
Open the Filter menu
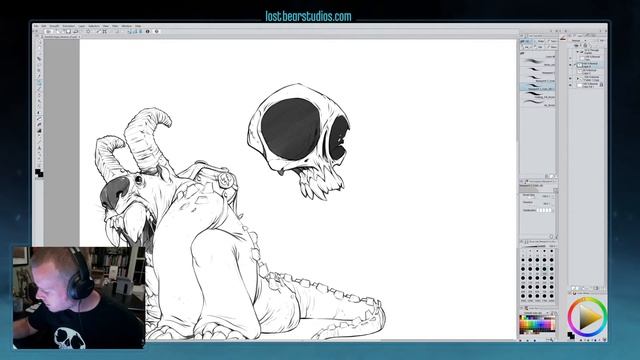click(115, 26)
